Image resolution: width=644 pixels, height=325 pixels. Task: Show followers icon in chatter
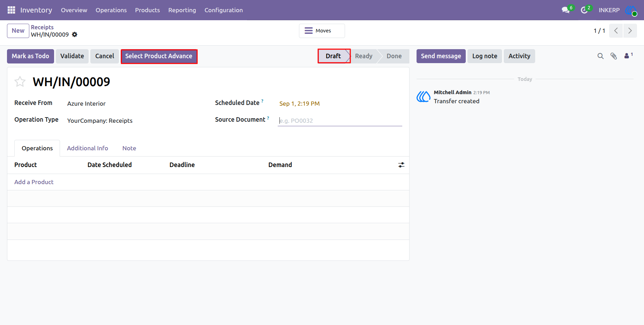[628, 55]
